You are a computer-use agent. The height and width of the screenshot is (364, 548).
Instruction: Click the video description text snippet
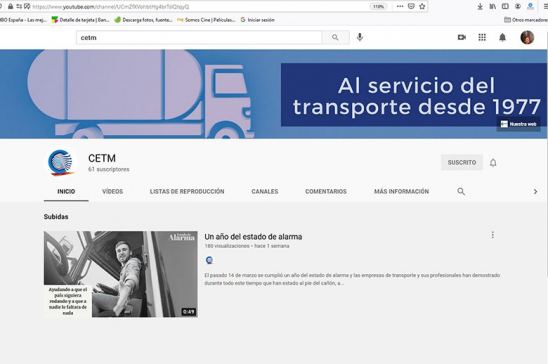coord(352,279)
